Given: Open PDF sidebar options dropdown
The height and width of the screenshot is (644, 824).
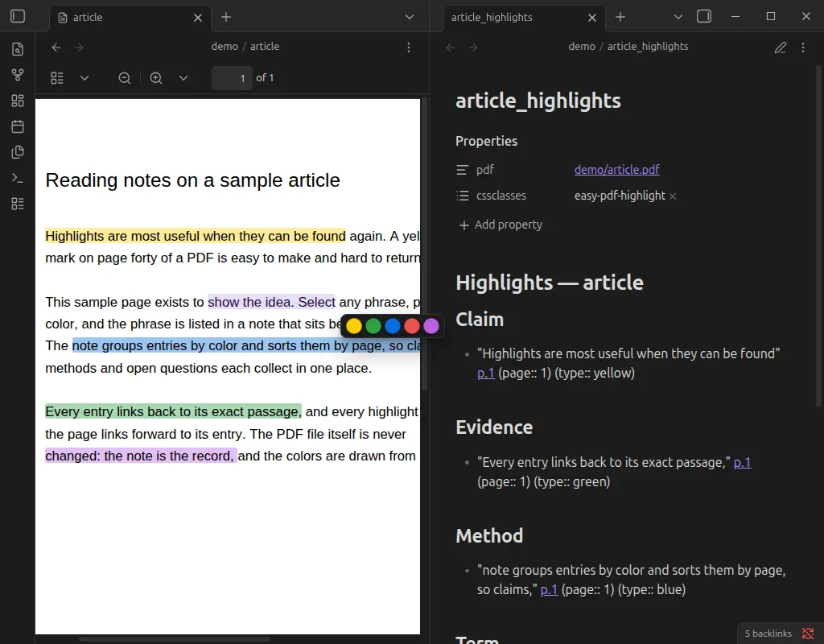Looking at the screenshot, I should tap(84, 78).
